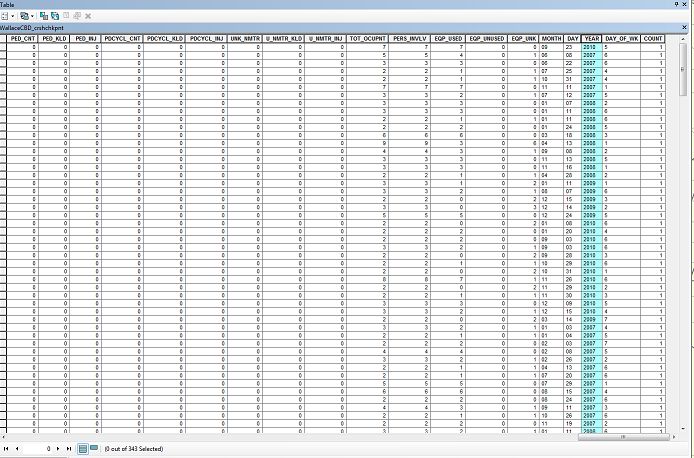Expand the Table Options dropdown arrow

pos(12,16)
